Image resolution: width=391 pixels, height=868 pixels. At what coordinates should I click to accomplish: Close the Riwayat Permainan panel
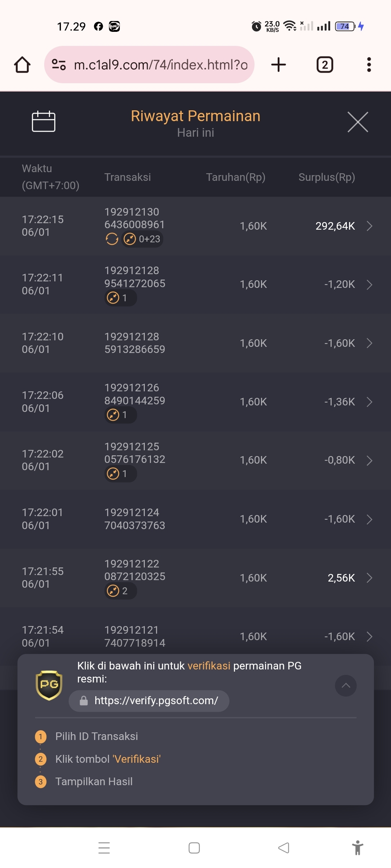click(x=358, y=122)
